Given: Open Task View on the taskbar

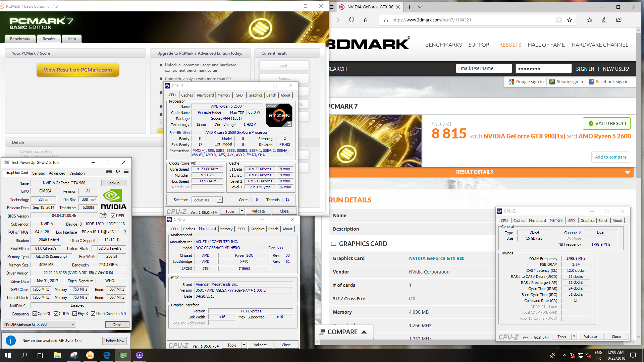Looking at the screenshot, I should [x=40, y=355].
